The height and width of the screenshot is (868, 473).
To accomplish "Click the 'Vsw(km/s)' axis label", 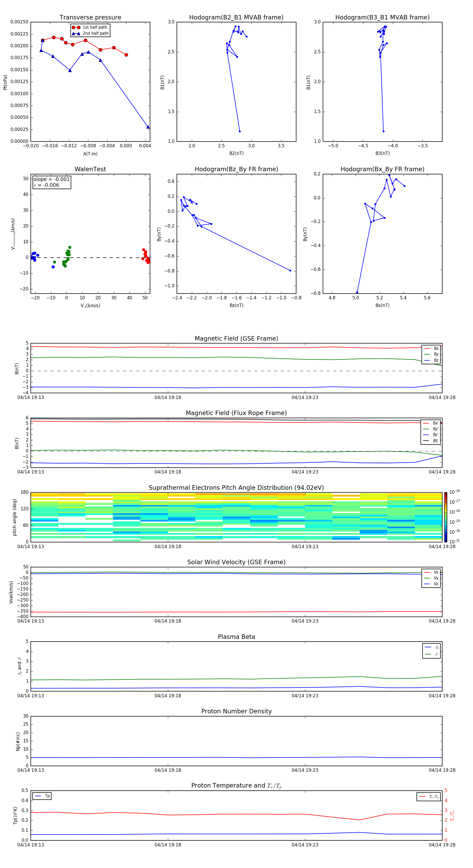I will (x=11, y=592).
